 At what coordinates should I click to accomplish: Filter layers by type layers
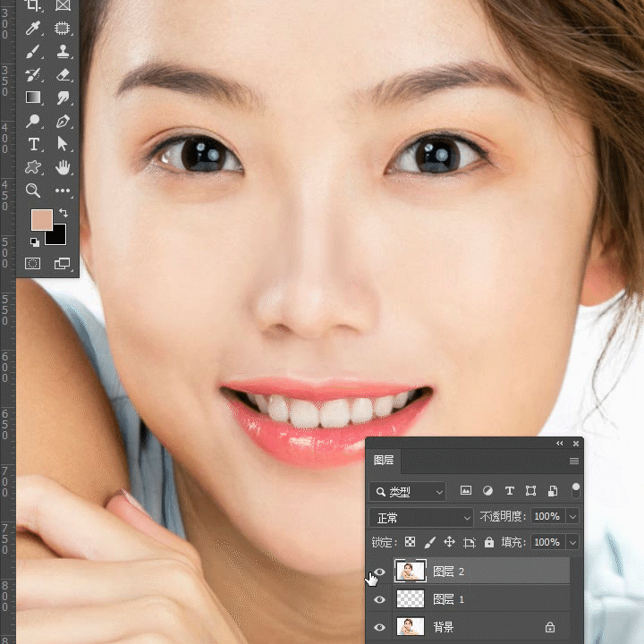(509, 490)
